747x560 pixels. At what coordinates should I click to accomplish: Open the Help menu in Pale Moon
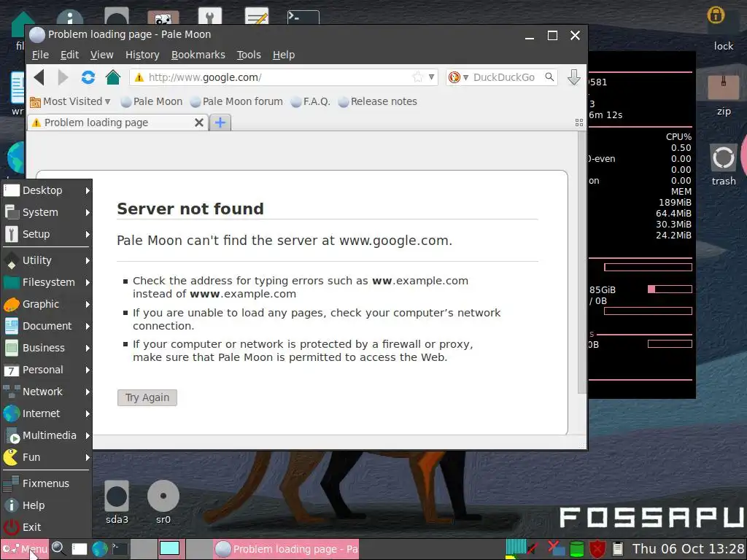coord(284,55)
